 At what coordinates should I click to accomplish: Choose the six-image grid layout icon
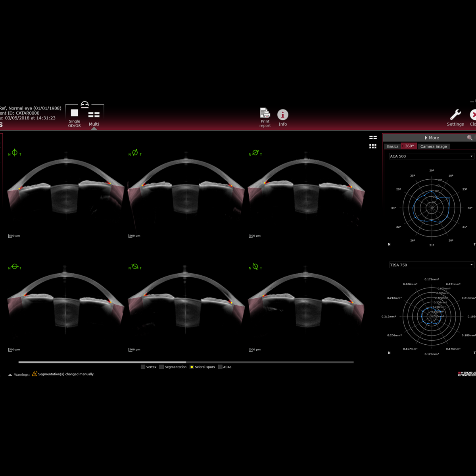click(x=373, y=146)
